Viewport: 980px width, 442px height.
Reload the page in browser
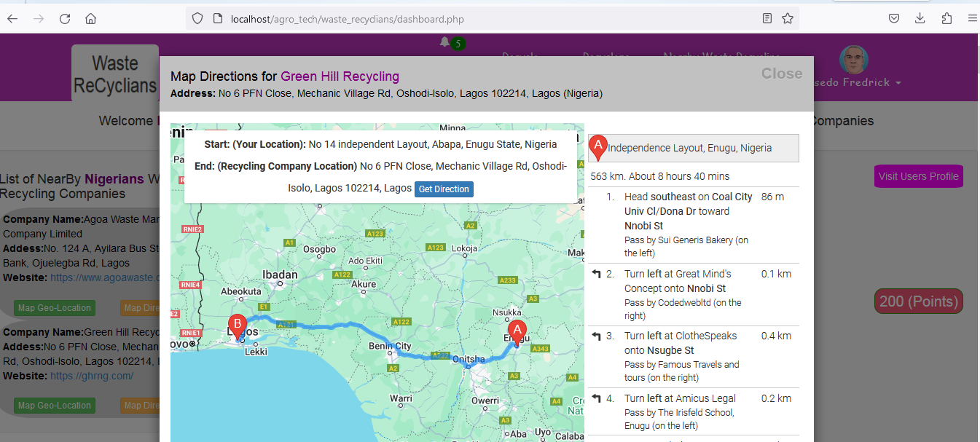point(65,18)
